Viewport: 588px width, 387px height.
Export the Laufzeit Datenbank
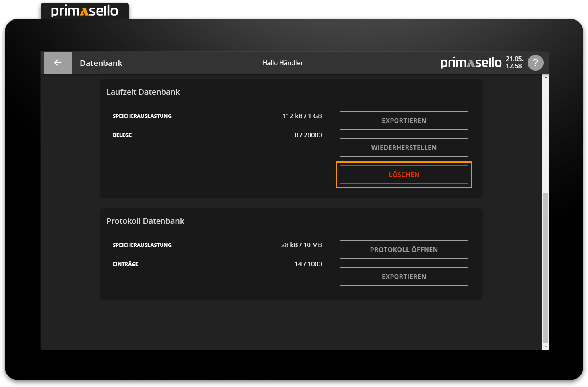[x=404, y=121]
